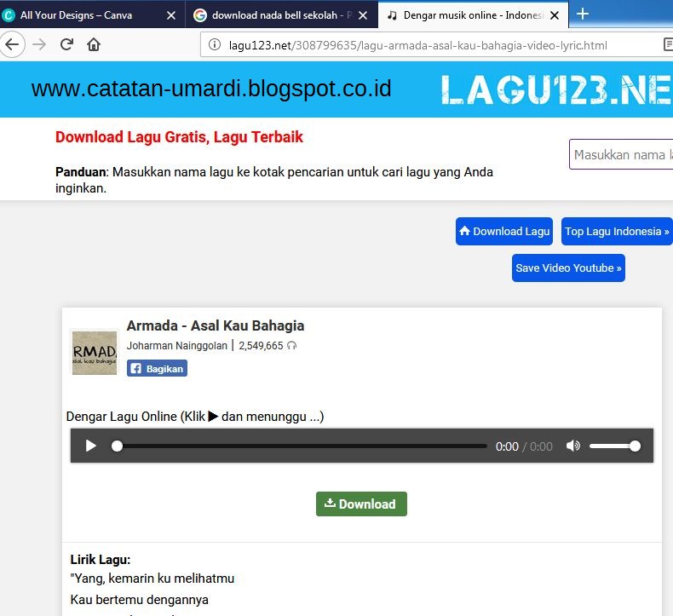The height and width of the screenshot is (616, 673).
Task: Click lyric line "Yang, kemarin ku melihatmu"
Action: [152, 579]
